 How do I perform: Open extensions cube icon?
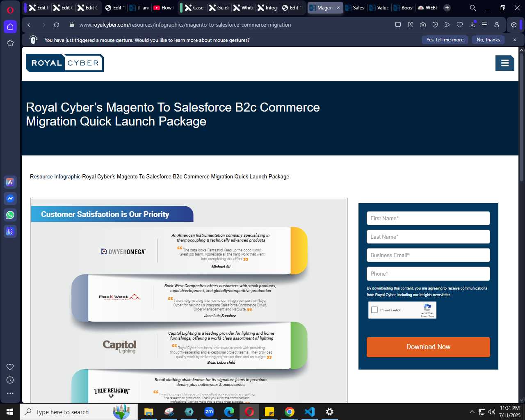click(x=514, y=25)
